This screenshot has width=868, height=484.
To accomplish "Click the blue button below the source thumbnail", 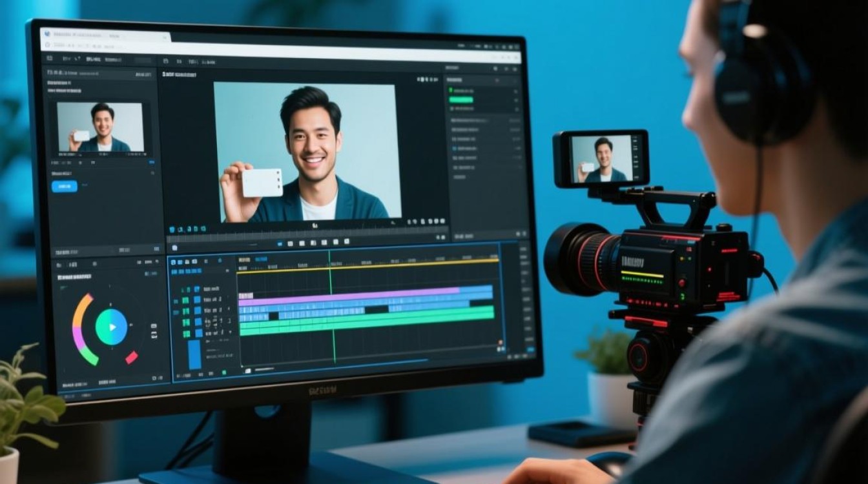I will tap(64, 187).
